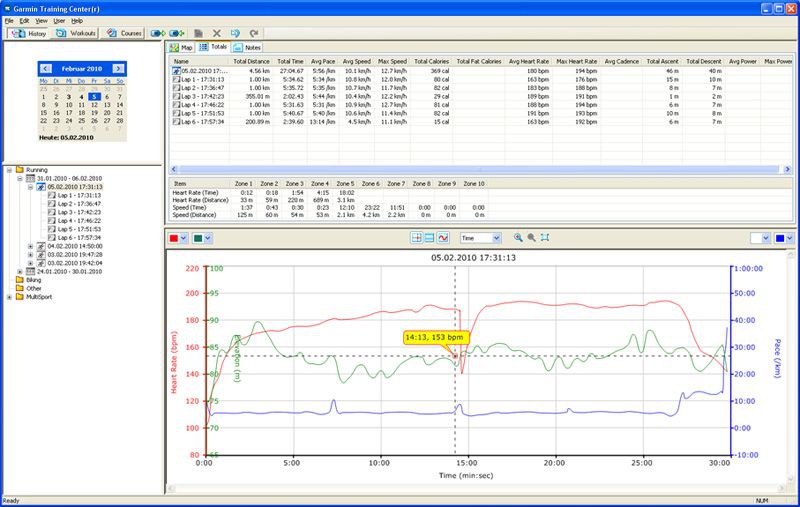
Task: Click the running icon for activity 04.02.2010 14:50:00
Action: [x=41, y=246]
